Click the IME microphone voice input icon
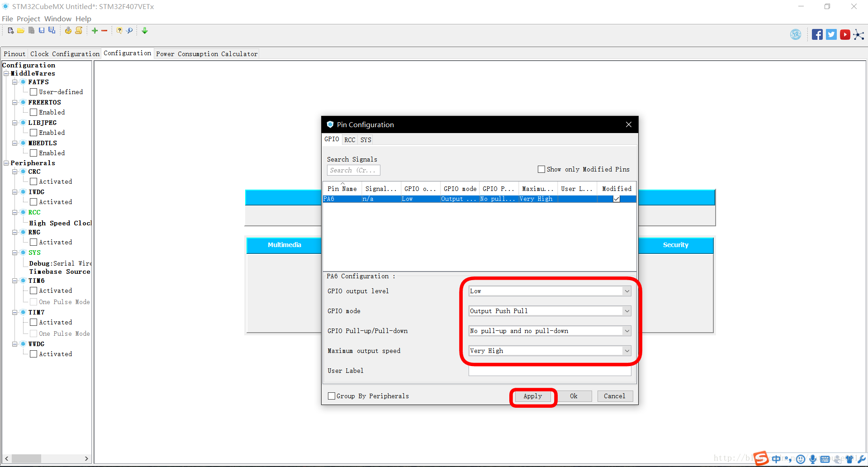 813,459
